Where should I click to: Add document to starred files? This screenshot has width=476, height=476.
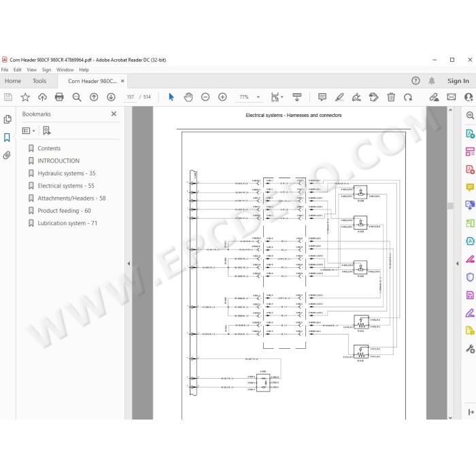pos(25,97)
